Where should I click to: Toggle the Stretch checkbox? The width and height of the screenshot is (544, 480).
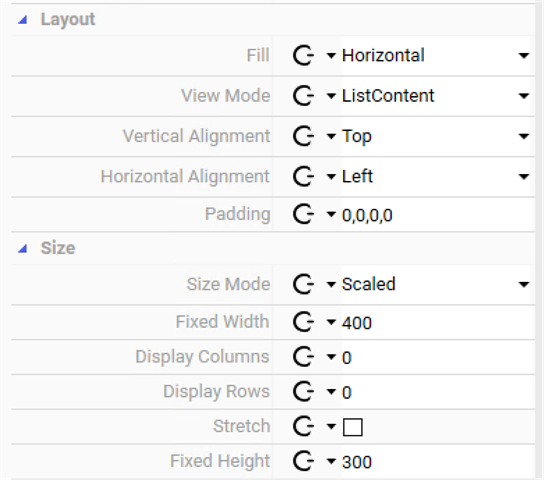click(x=353, y=427)
